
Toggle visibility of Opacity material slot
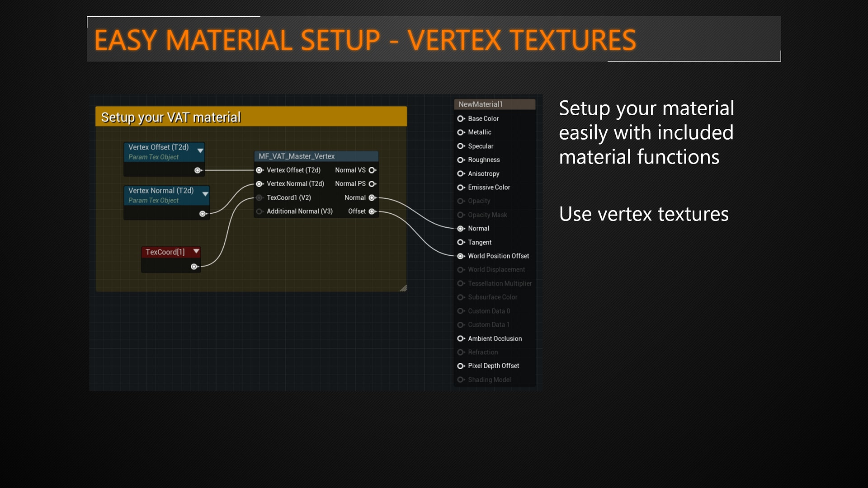461,200
